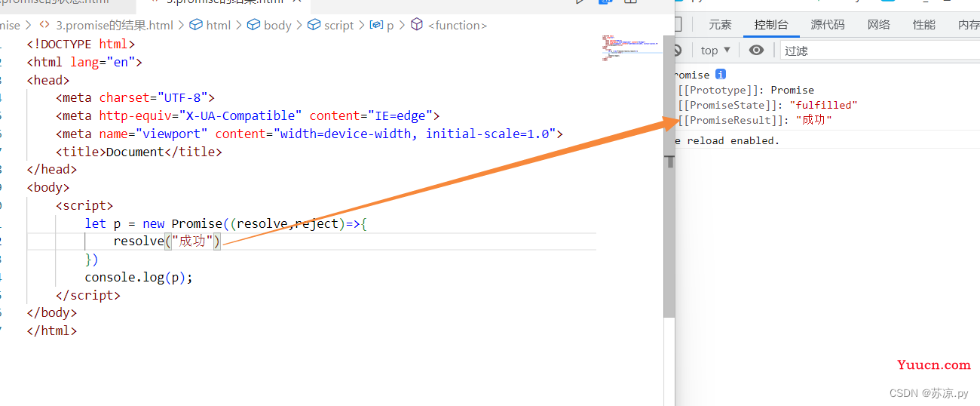Click <function> breadcrumb item
980x406 pixels.
458,25
